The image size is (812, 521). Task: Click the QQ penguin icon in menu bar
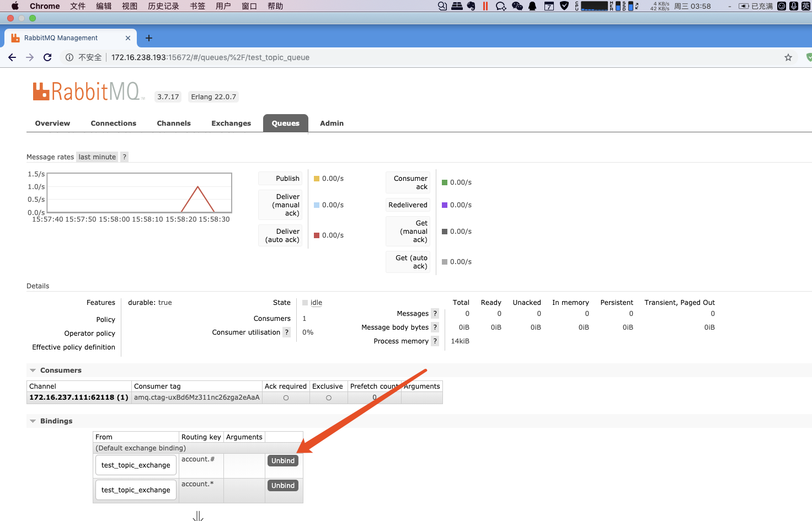(x=533, y=6)
